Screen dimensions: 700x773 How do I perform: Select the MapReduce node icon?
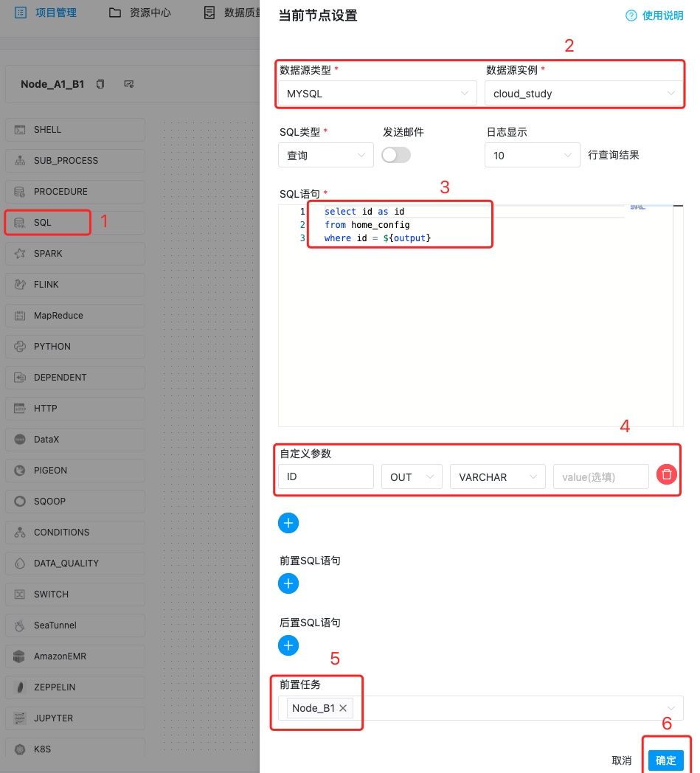click(x=20, y=316)
